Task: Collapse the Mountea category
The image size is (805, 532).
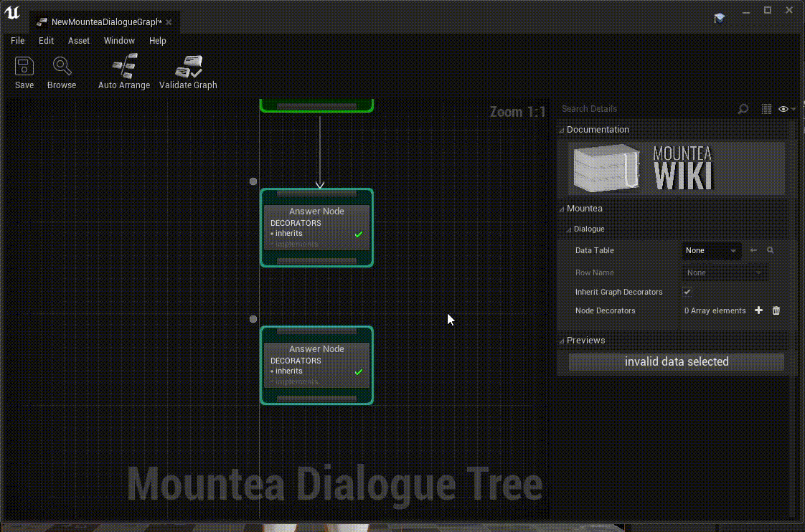Action: pos(562,209)
